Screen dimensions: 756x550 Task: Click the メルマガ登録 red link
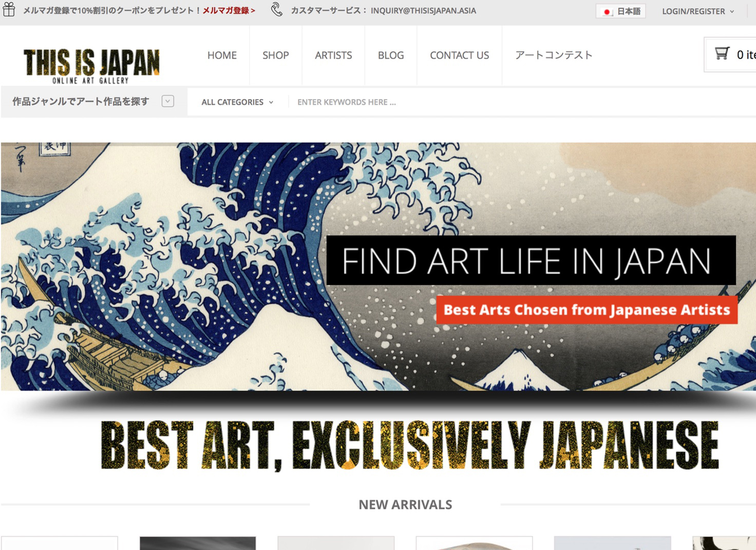pos(229,10)
